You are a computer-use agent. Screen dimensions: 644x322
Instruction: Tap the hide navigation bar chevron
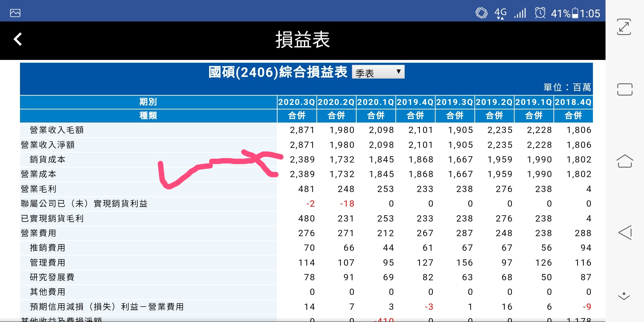(x=624, y=296)
